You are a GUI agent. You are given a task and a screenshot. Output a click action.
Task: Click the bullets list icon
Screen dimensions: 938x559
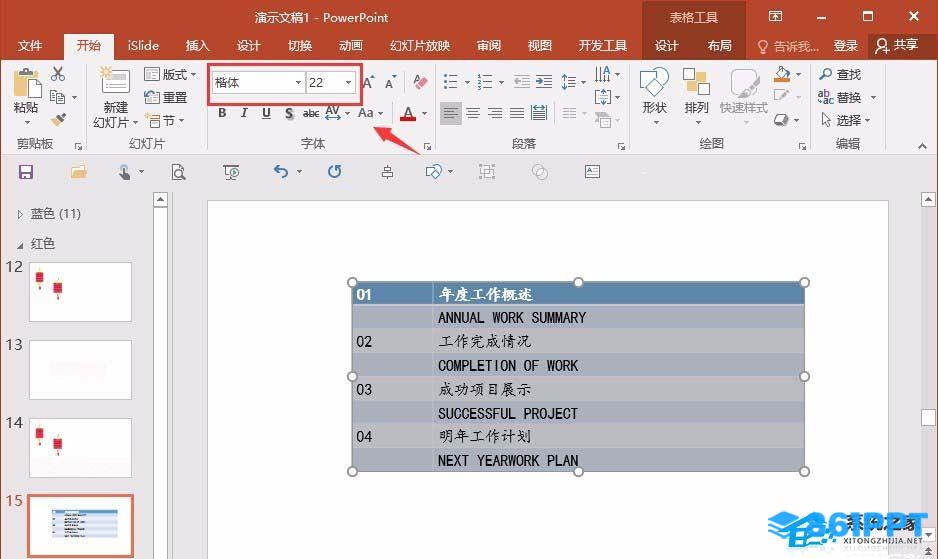pyautogui.click(x=451, y=82)
